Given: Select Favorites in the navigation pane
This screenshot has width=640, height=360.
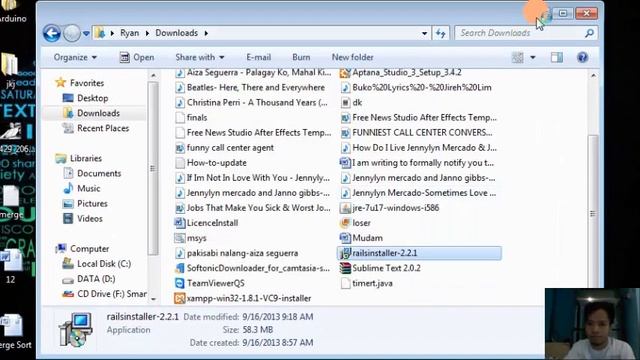Looking at the screenshot, I should 87,83.
